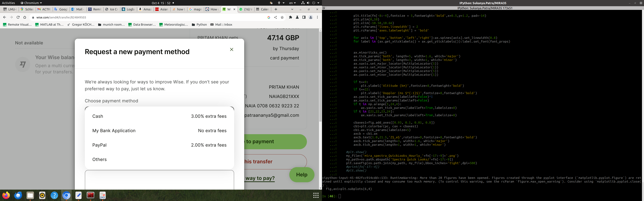This screenshot has width=644, height=201.
Task: Close the payment method dialog with X
Action: pos(231,49)
